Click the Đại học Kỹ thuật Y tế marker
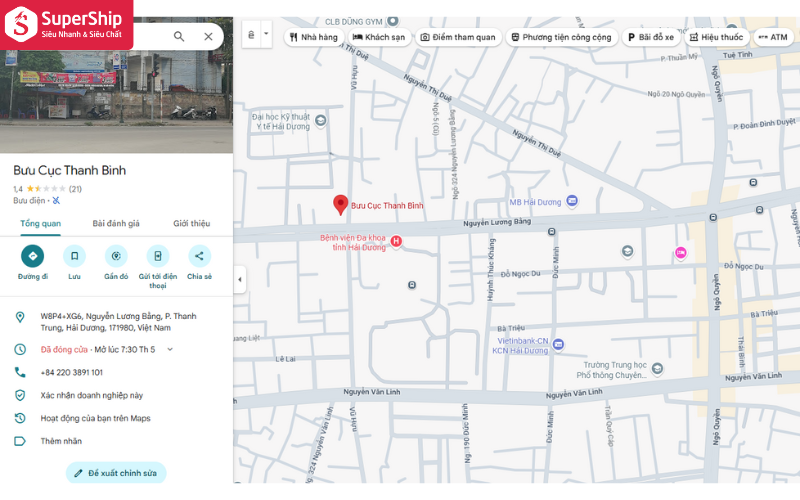 click(x=320, y=121)
